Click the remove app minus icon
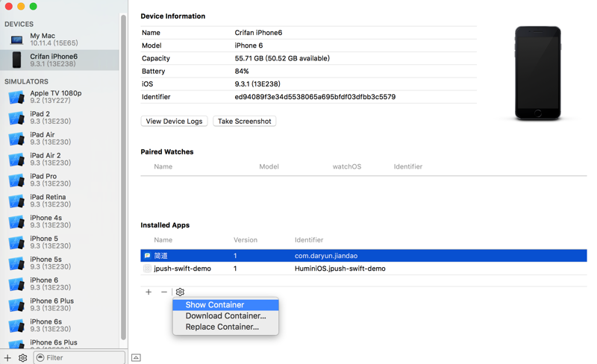The image size is (597, 364). pyautogui.click(x=164, y=292)
